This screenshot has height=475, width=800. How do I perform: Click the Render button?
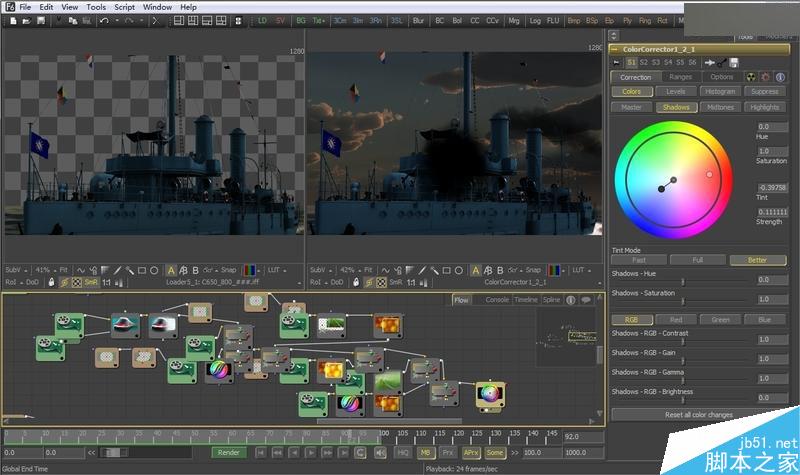click(228, 453)
